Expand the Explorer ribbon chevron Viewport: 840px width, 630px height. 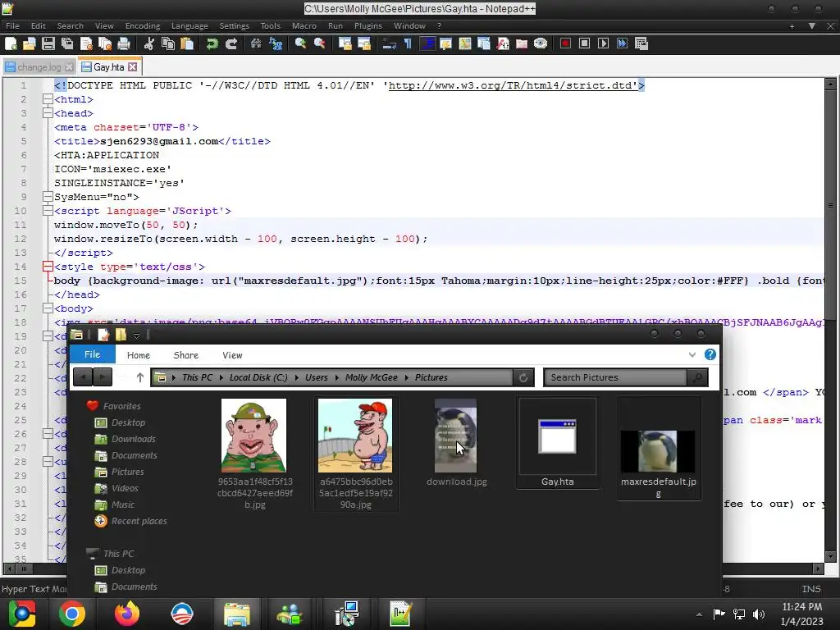(692, 354)
